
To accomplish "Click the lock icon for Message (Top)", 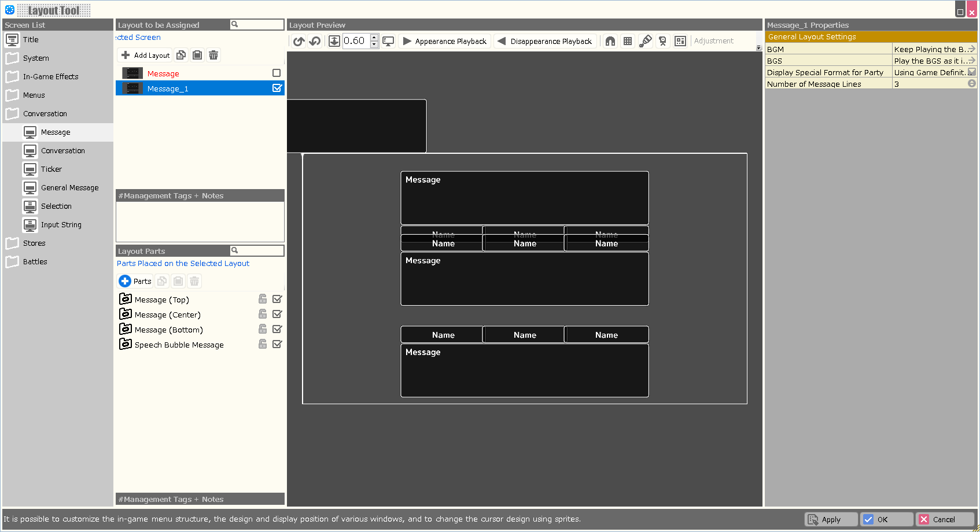I will pyautogui.click(x=263, y=299).
